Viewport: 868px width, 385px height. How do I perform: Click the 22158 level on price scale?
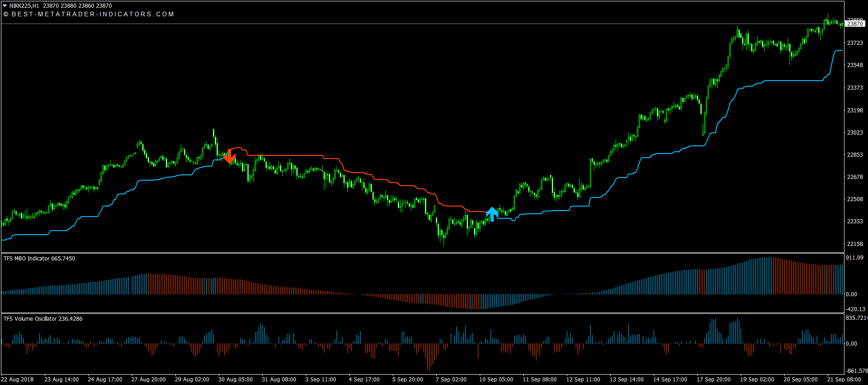click(855, 244)
